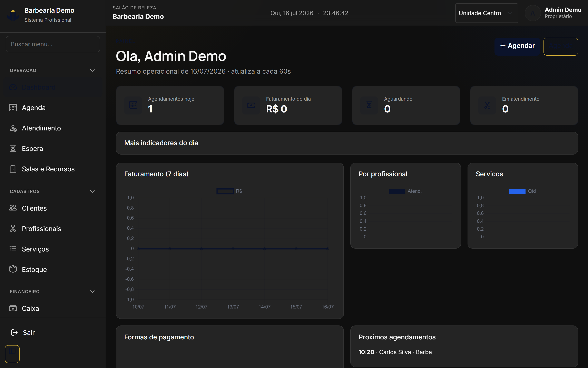Toggle the Qtd legend swatch in Servicos chart

[517, 191]
